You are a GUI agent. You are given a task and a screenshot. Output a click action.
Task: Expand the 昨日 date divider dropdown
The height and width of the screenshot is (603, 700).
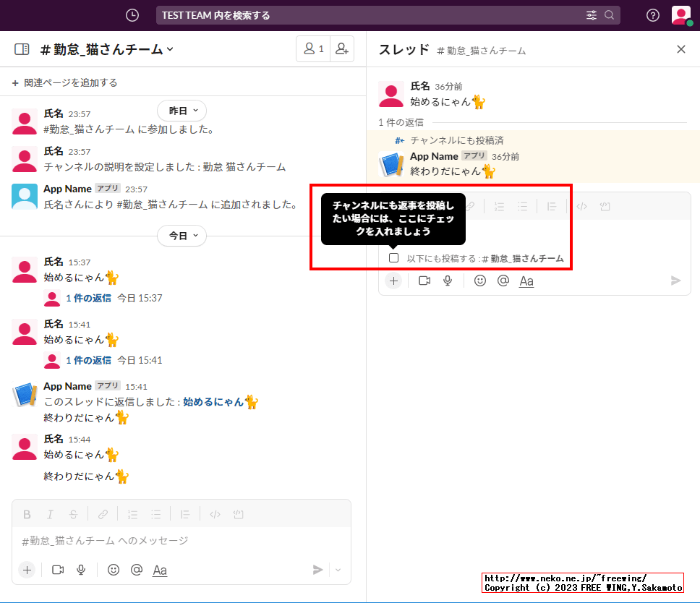[182, 111]
